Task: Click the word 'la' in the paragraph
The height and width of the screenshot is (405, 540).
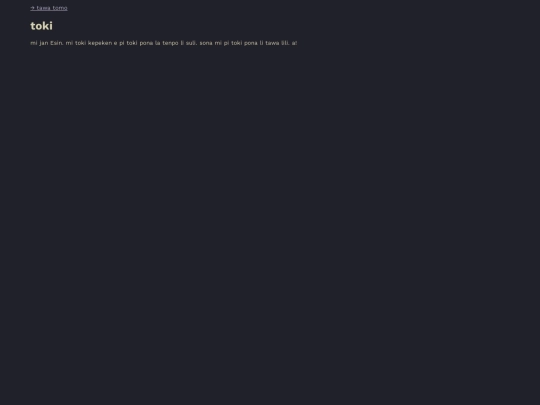Action: pos(158,43)
